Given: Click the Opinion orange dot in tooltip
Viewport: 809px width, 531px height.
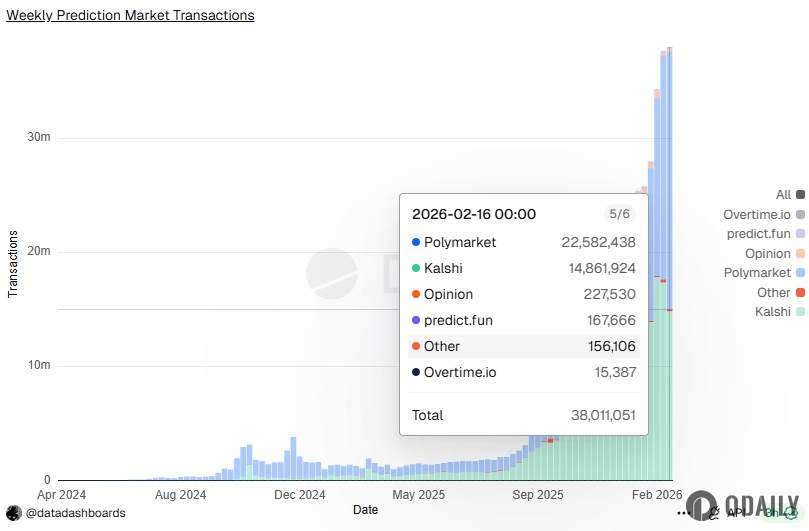Looking at the screenshot, I should tap(416, 294).
